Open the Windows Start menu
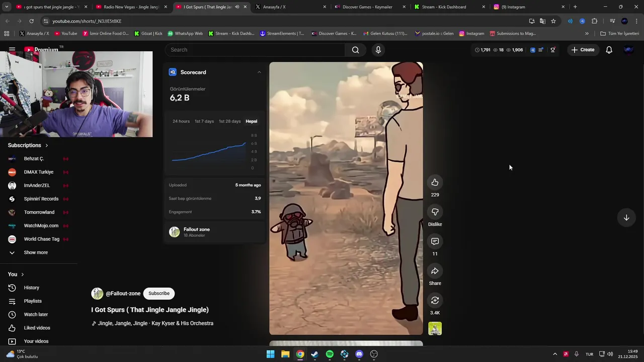 [x=270, y=354]
